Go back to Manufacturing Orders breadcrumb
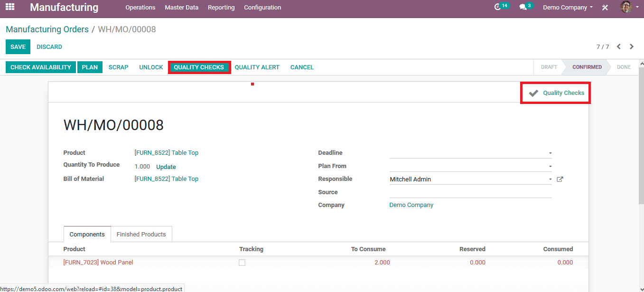The height and width of the screenshot is (292, 644). tap(47, 29)
